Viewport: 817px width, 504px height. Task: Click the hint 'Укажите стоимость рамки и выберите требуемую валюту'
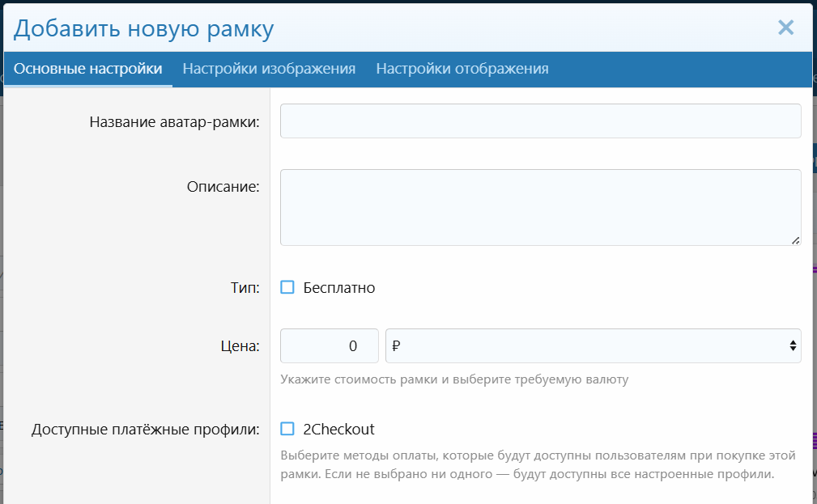(454, 379)
